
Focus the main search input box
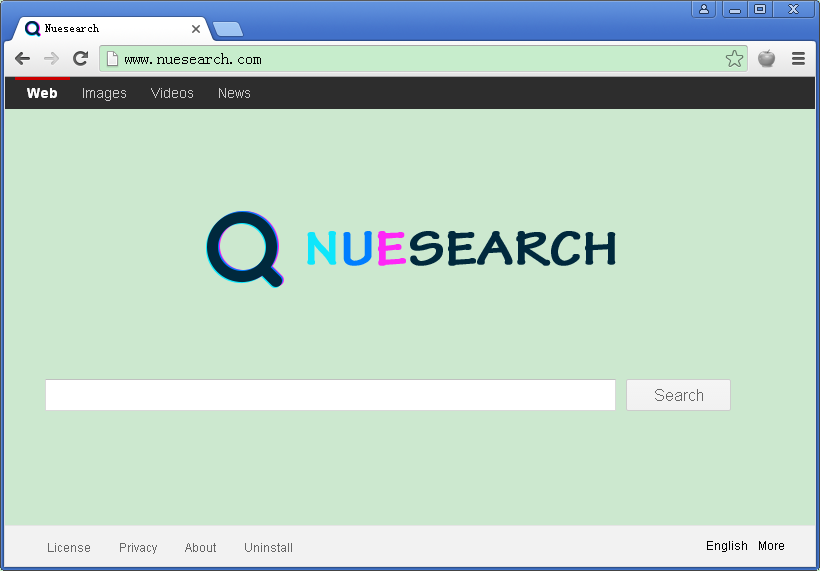click(331, 395)
